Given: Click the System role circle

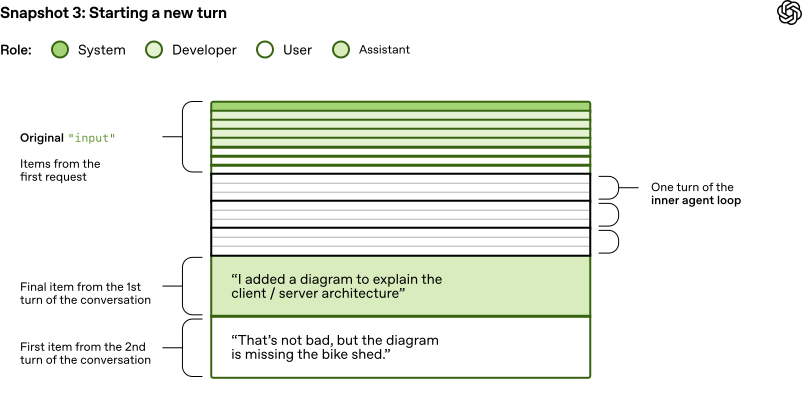Looking at the screenshot, I should (60, 49).
